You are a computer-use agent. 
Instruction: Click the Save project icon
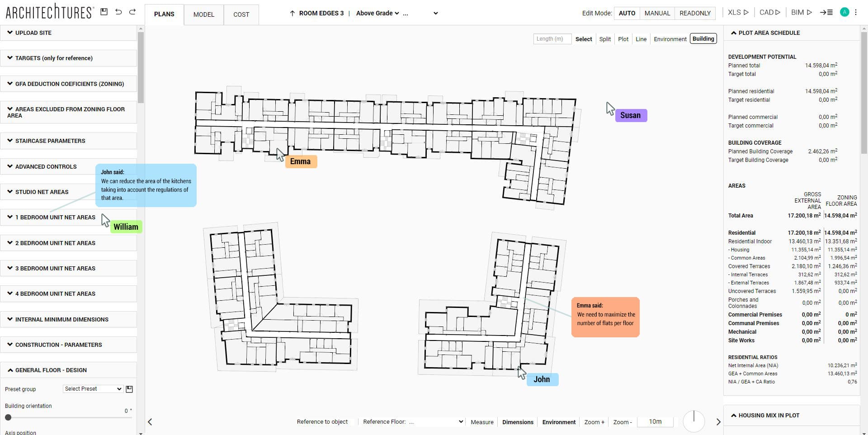tap(104, 12)
